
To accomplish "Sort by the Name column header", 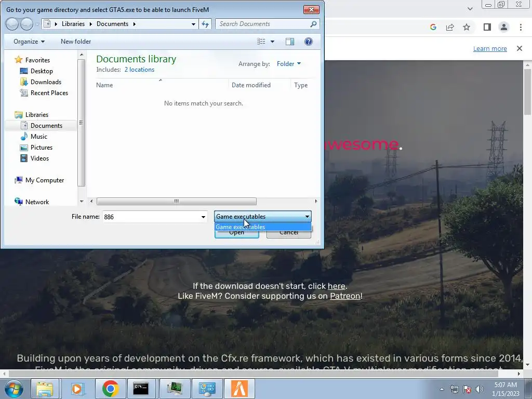I will pos(104,85).
